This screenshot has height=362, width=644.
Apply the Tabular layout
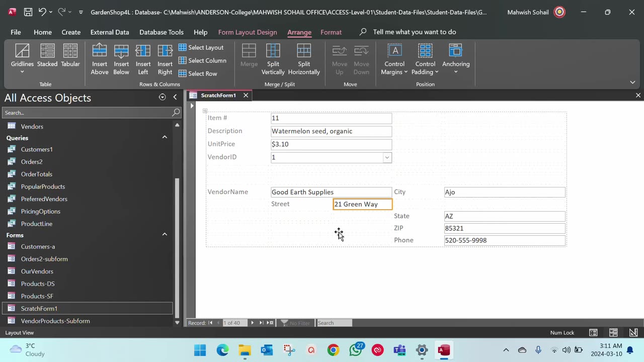click(x=70, y=56)
